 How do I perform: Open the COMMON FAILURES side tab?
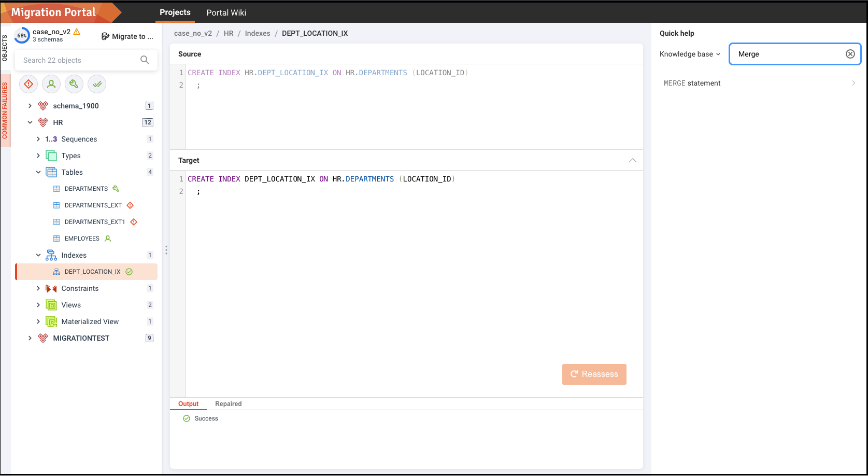(x=5, y=110)
